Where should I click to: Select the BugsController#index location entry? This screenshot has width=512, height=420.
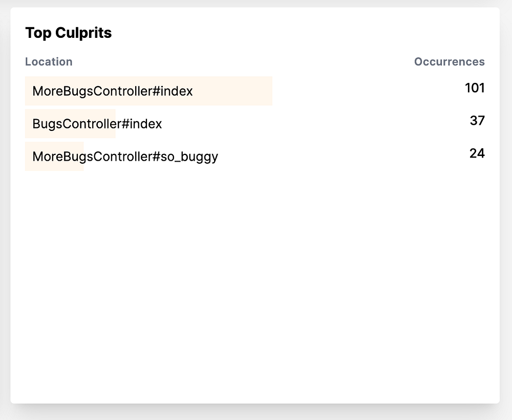pos(97,124)
